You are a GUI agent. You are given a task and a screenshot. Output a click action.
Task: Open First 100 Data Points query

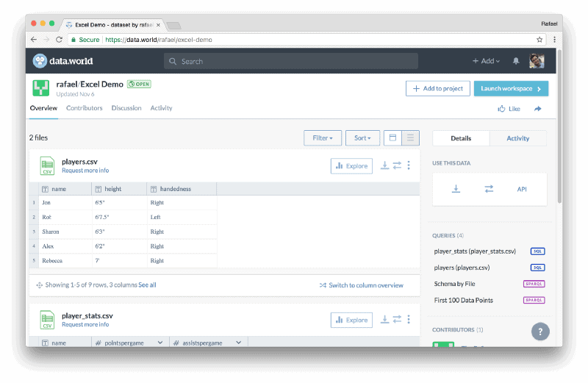coord(464,300)
